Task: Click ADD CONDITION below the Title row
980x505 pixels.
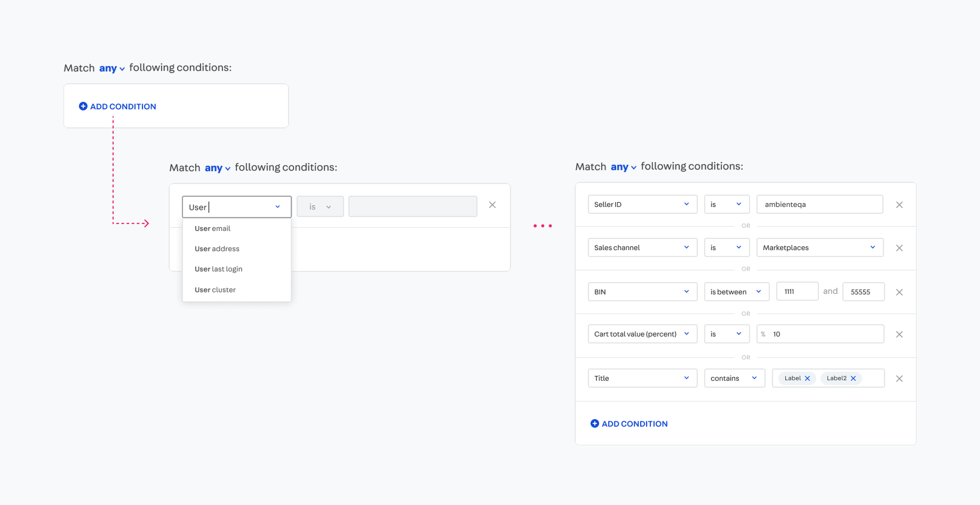Action: (x=629, y=424)
